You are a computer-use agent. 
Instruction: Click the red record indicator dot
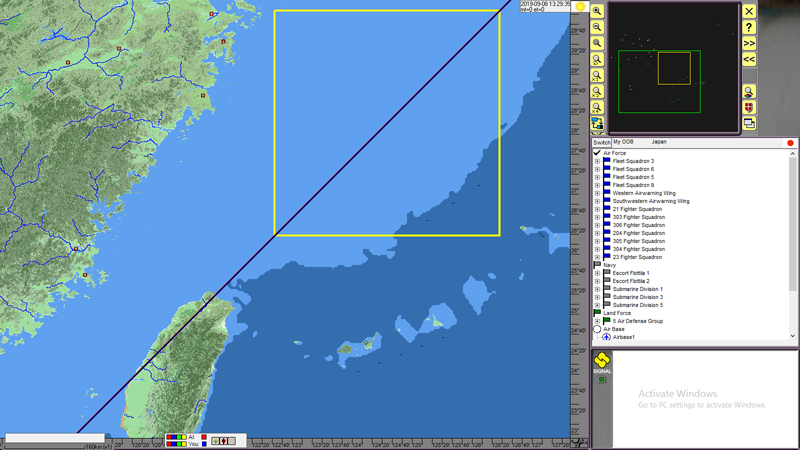[790, 143]
